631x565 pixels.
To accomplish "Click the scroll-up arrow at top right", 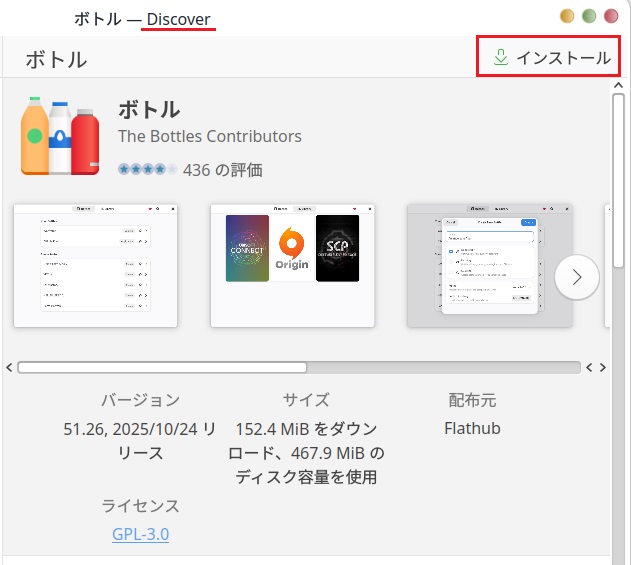I will click(619, 86).
